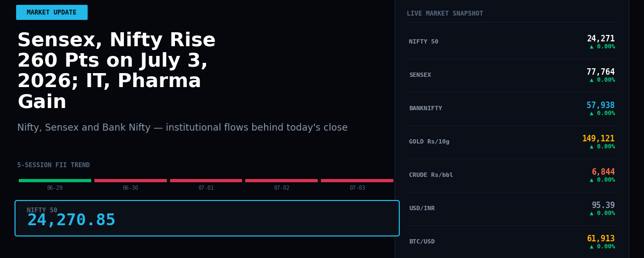The height and width of the screenshot is (258, 644).
Task: Select the 07-03 FII trend bar
Action: point(357,181)
